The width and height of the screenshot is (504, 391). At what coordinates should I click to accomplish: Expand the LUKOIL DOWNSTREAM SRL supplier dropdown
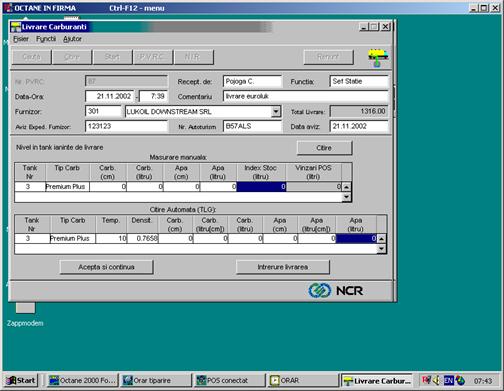276,112
